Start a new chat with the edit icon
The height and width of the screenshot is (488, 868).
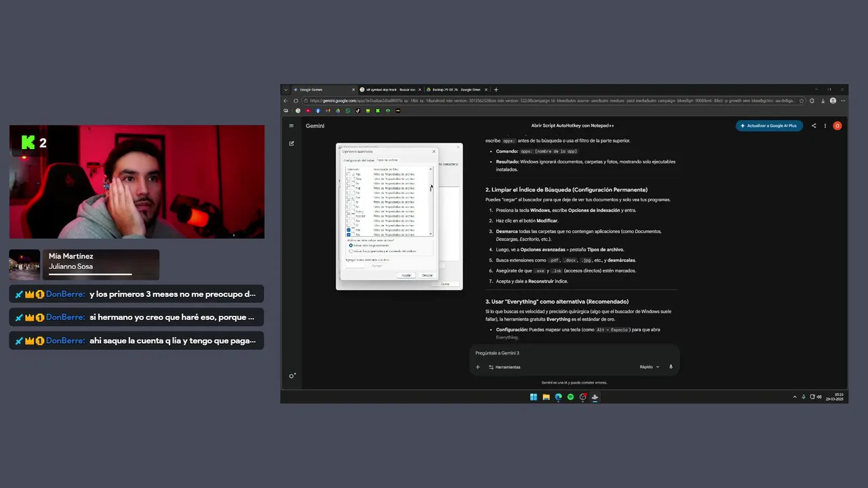pos(292,143)
